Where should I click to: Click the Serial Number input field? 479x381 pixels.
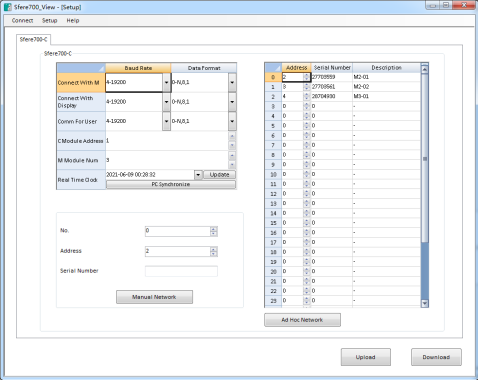[181, 271]
